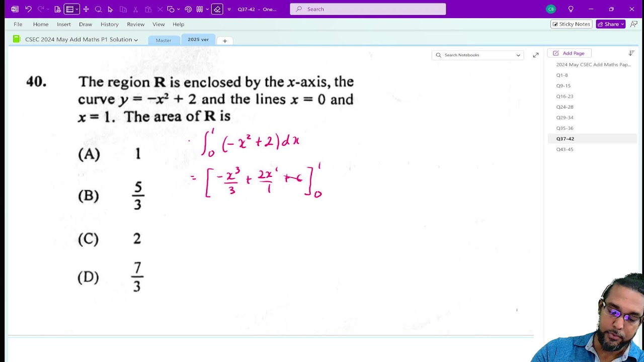Open Sticky Notes

click(x=571, y=24)
